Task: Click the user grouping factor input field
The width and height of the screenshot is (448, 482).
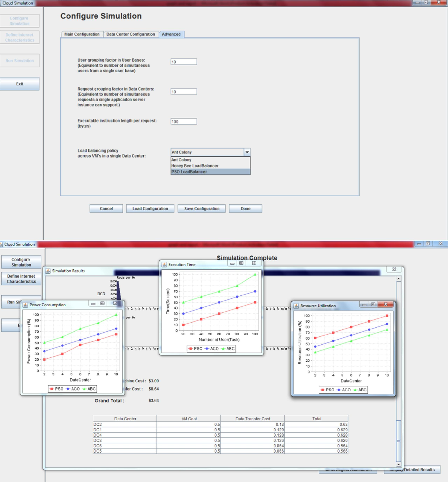Action: pos(184,62)
